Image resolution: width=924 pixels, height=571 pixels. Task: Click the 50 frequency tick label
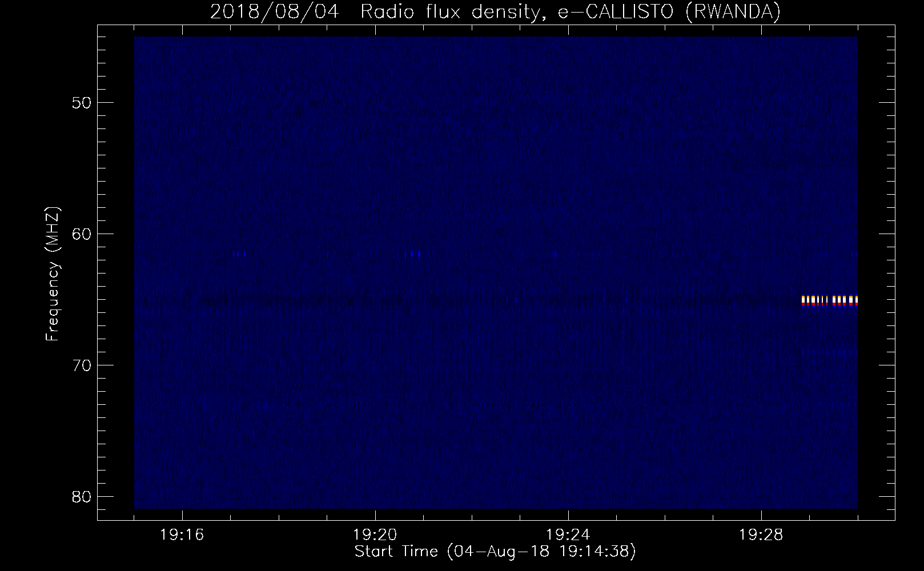(x=82, y=103)
